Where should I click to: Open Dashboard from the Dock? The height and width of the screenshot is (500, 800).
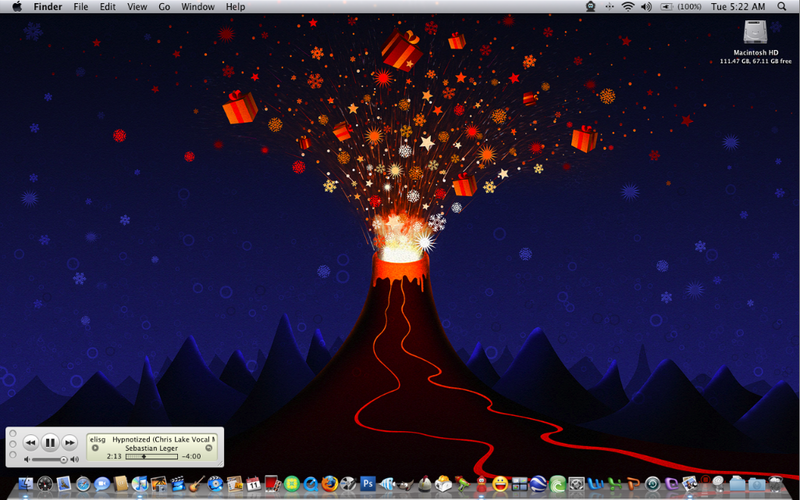(x=45, y=484)
